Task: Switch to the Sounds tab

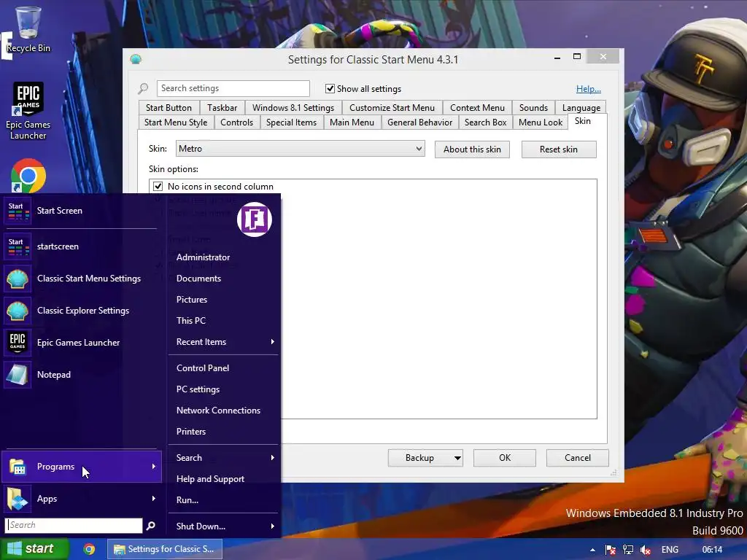Action: (x=533, y=108)
